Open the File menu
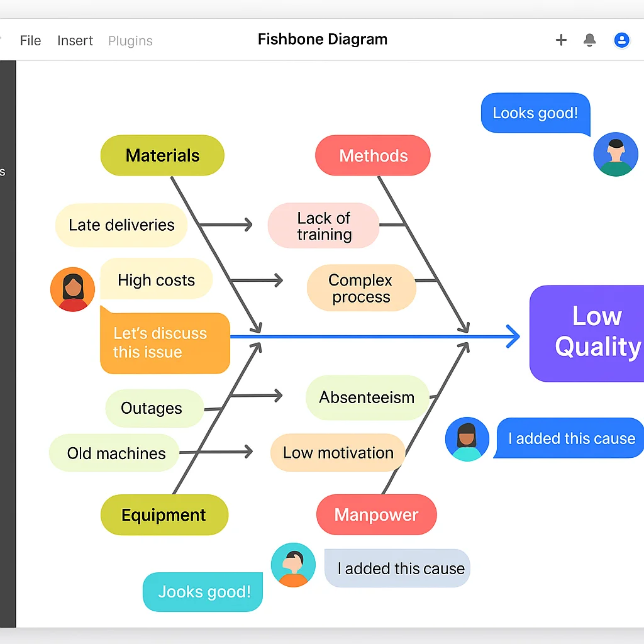 [x=30, y=40]
